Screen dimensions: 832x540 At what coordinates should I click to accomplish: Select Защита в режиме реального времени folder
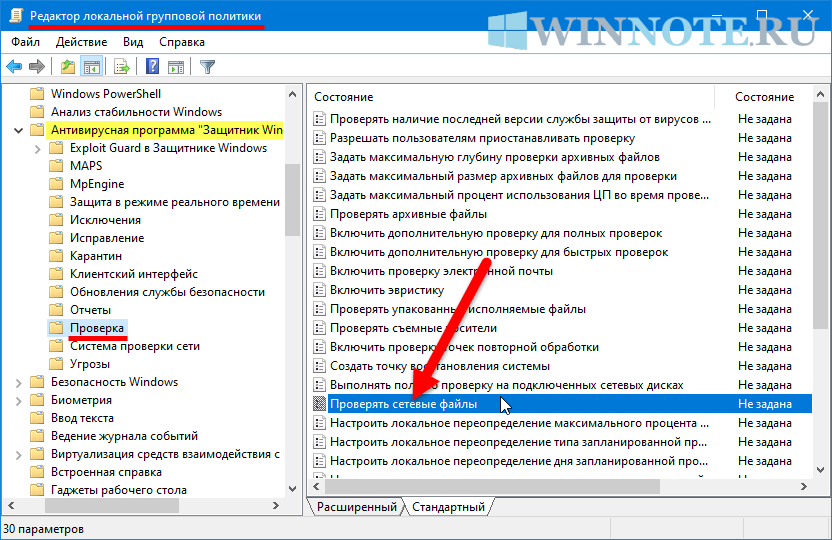pyautogui.click(x=175, y=202)
